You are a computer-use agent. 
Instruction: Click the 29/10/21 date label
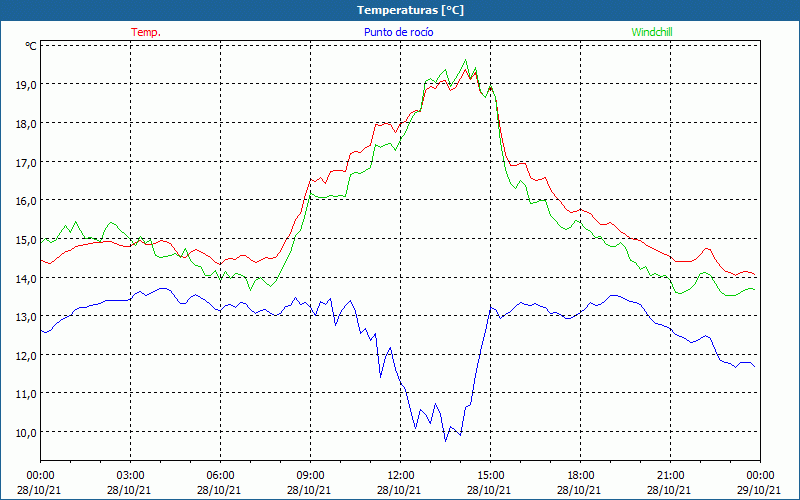tap(759, 490)
